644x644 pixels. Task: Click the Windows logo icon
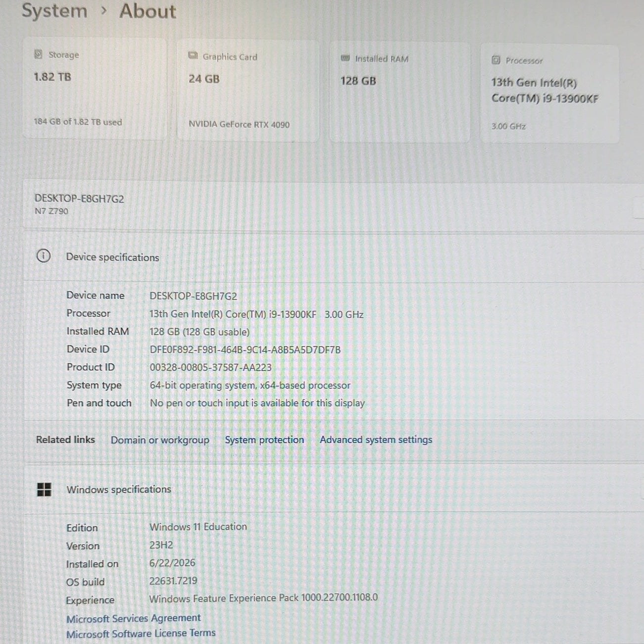(45, 490)
